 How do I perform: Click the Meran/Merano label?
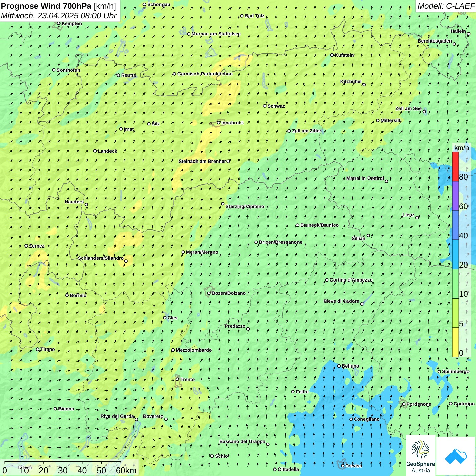click(202, 252)
